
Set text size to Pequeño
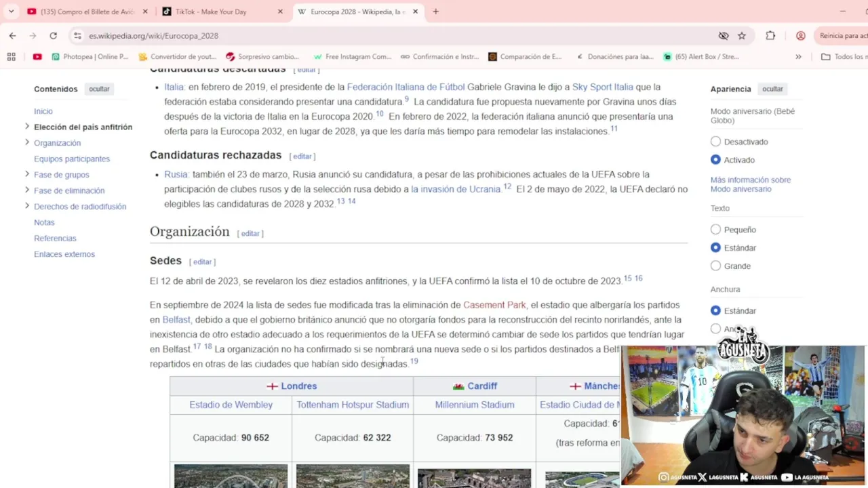[x=715, y=230]
